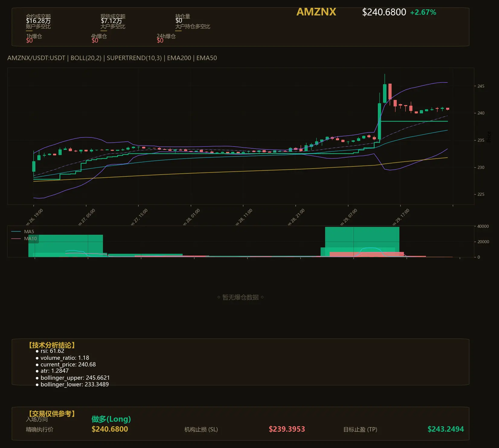
Task: Click the $240.6800 execution price value
Action: tap(110, 429)
